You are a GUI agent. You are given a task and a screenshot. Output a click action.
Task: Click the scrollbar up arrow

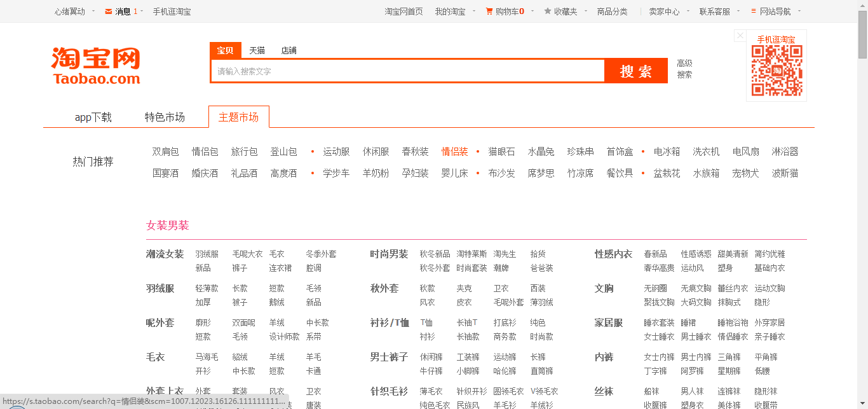point(862,5)
